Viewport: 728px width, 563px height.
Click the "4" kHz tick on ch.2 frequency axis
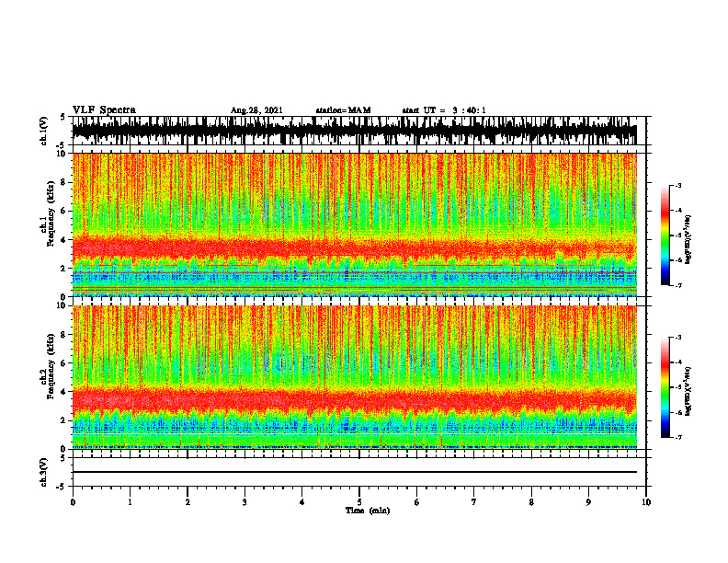(x=64, y=392)
